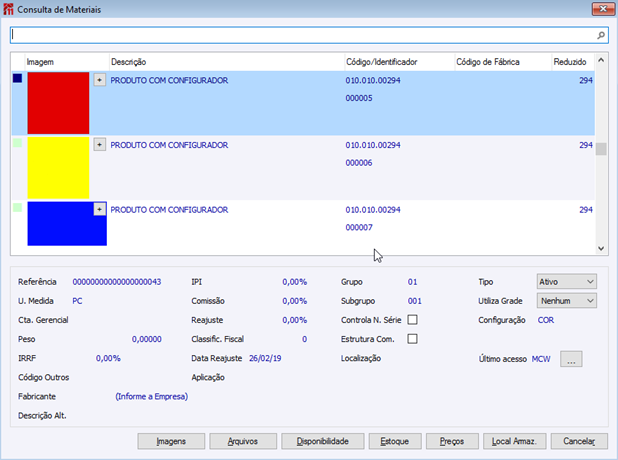Close the Consulta de Materiais window

pos(603,9)
